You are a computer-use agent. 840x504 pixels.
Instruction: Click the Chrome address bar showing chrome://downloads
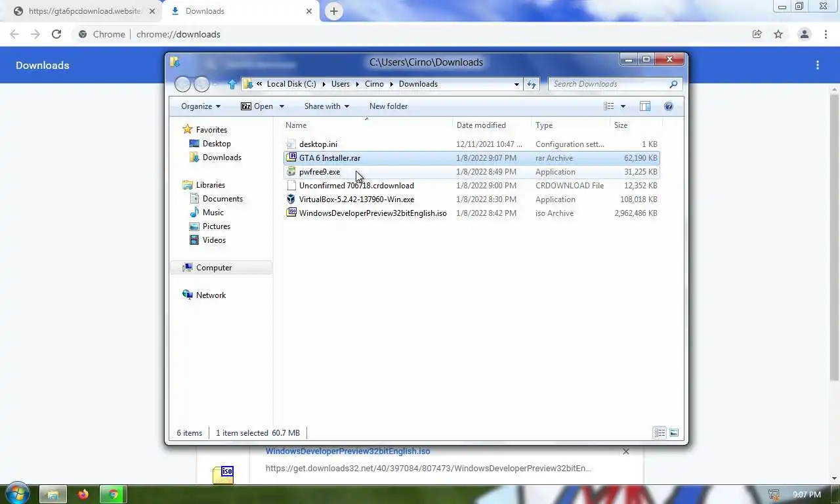(420, 34)
